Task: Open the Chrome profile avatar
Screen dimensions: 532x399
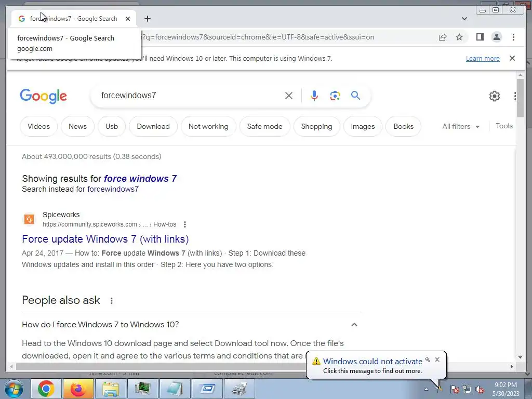Action: [496, 37]
